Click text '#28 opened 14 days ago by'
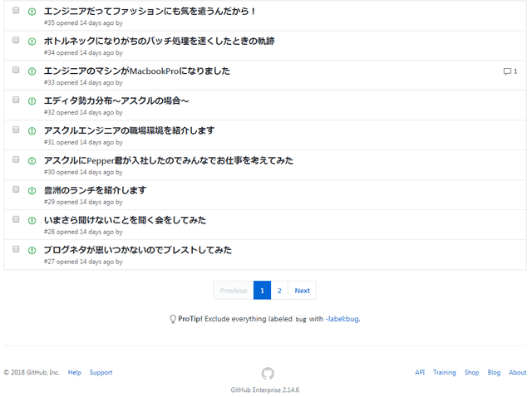This screenshot has width=532, height=397. click(83, 232)
